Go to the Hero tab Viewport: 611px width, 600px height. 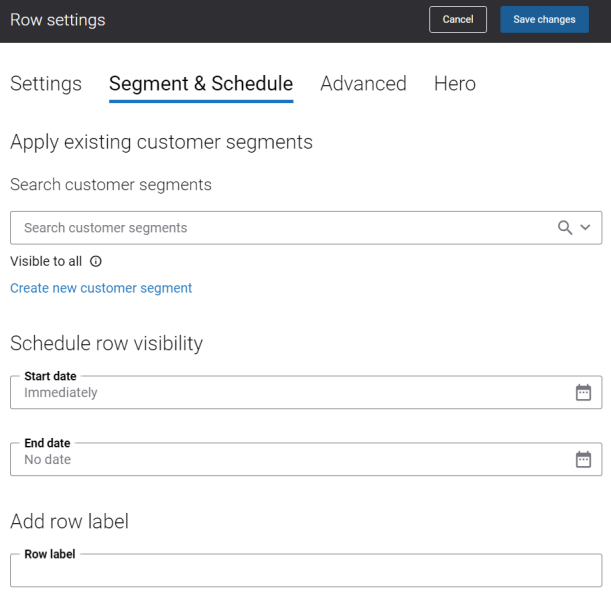click(455, 84)
